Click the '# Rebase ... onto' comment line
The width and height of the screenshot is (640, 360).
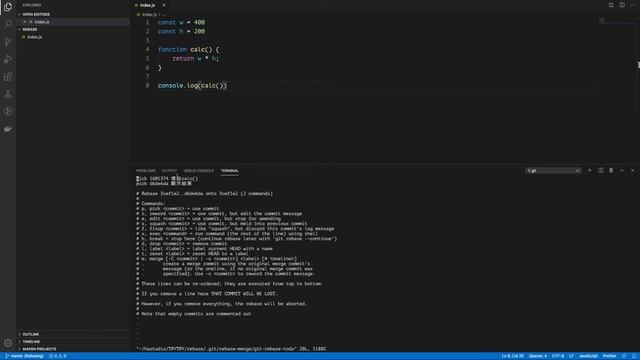coord(204,193)
